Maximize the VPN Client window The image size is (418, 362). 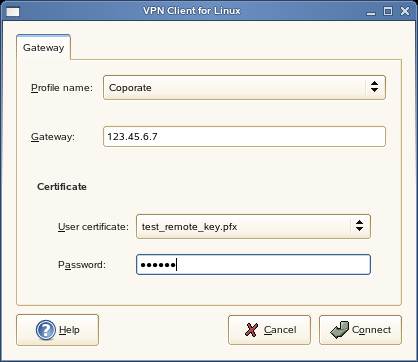(x=388, y=11)
